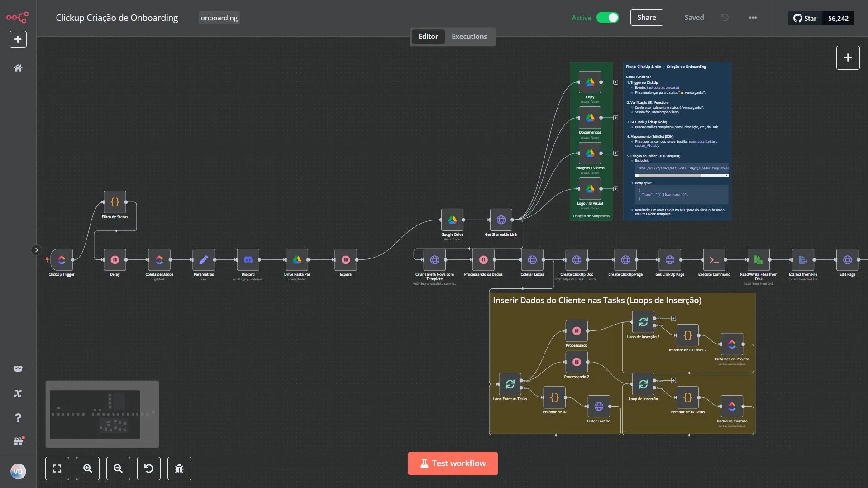The height and width of the screenshot is (488, 868).
Task: Open the user avatar VD menu
Action: coord(18,472)
